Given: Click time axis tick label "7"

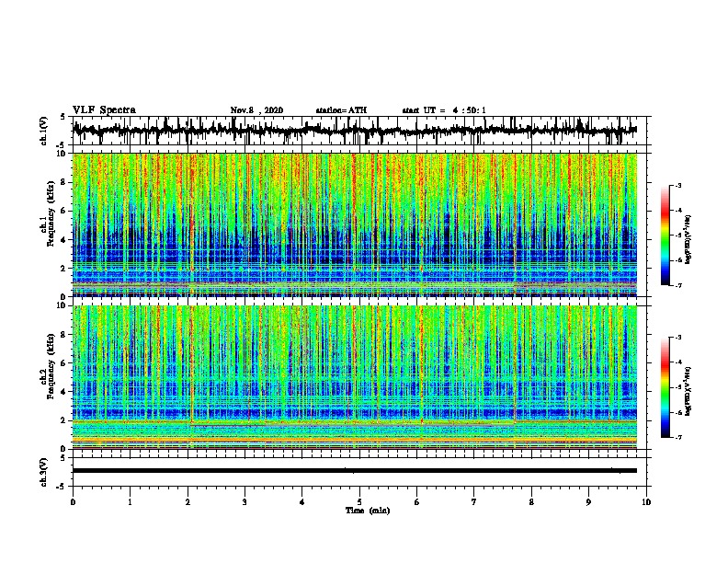Looking at the screenshot, I should pos(474,502).
